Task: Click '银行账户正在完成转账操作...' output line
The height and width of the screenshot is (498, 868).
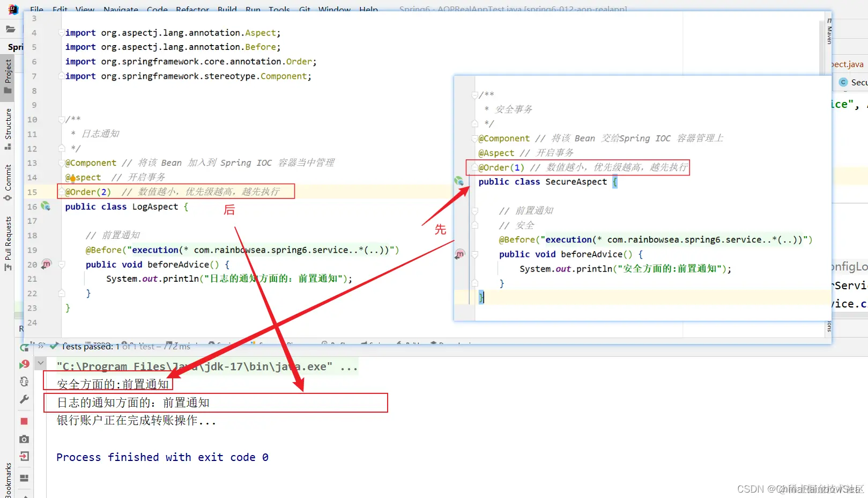Action: coord(137,420)
